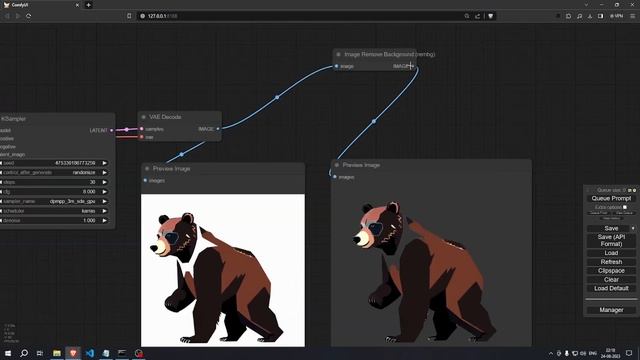The height and width of the screenshot is (360, 640).
Task: Open Visual Studio Code from the taskbar
Action: click(x=90, y=353)
